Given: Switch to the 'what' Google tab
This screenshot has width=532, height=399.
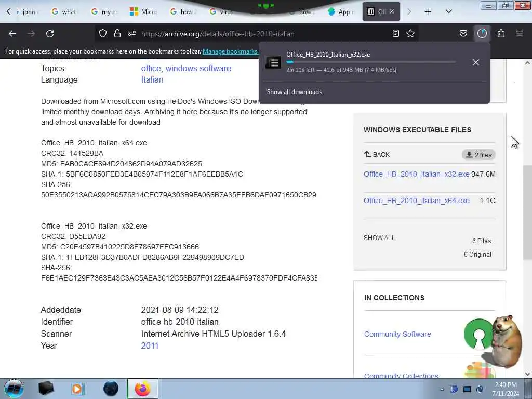Looking at the screenshot, I should tap(64, 12).
